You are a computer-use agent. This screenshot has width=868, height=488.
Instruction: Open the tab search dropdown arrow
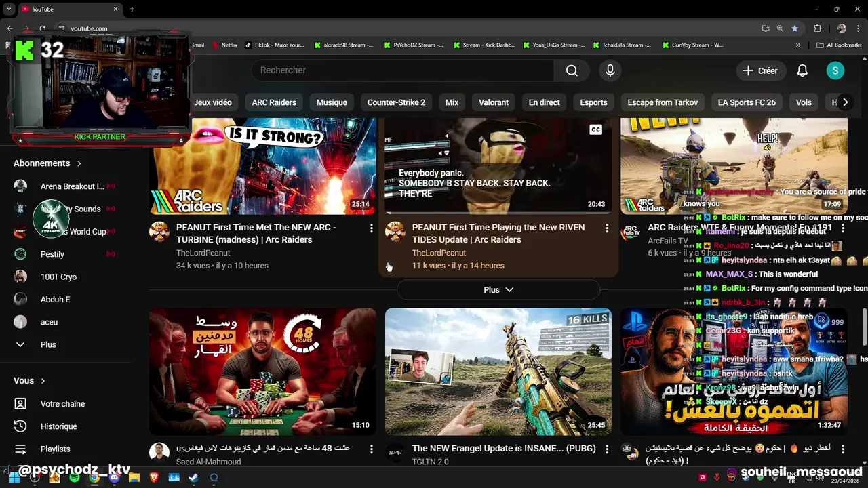[9, 9]
